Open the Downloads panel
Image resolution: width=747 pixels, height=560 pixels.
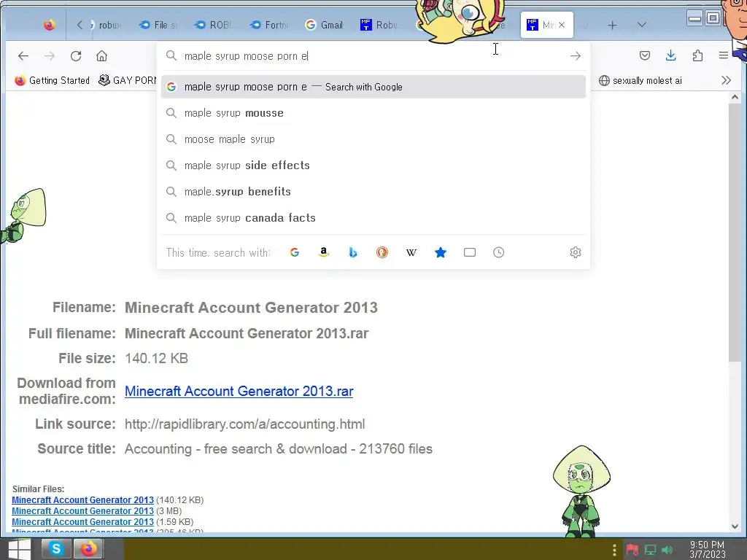tap(671, 55)
